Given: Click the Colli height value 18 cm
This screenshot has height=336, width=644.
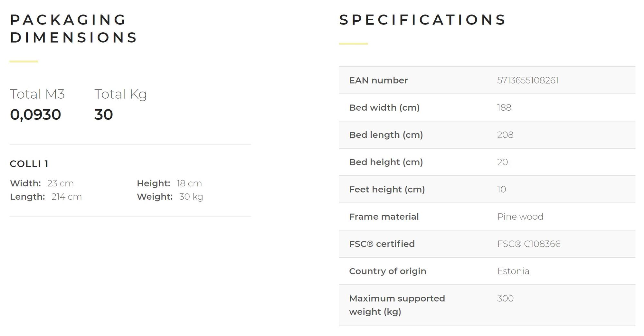Looking at the screenshot, I should (189, 183).
